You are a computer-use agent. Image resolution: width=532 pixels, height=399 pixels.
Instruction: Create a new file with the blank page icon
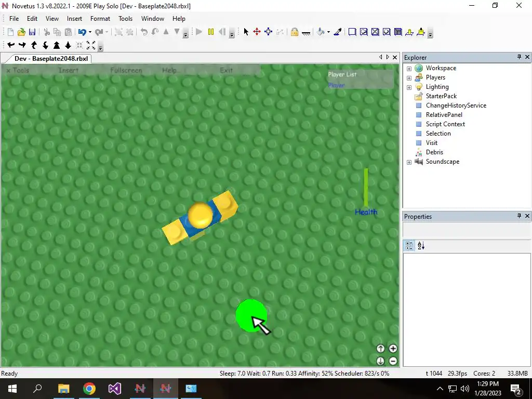pyautogui.click(x=10, y=32)
